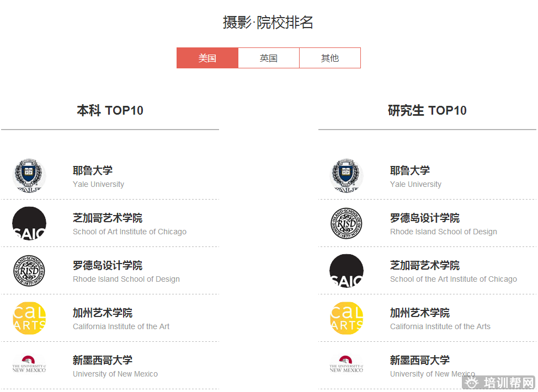Click the 研究生 TOP10 heading
The image size is (538, 392).
click(x=427, y=110)
